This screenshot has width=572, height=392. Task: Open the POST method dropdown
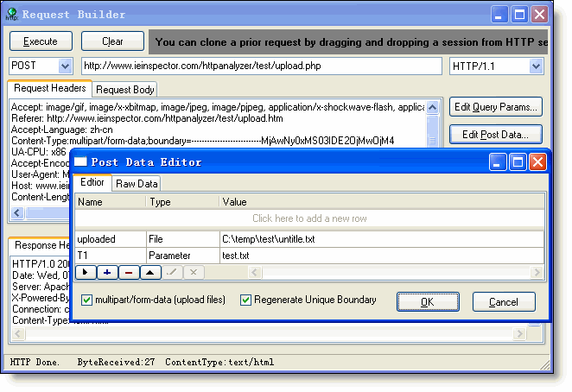click(x=65, y=66)
